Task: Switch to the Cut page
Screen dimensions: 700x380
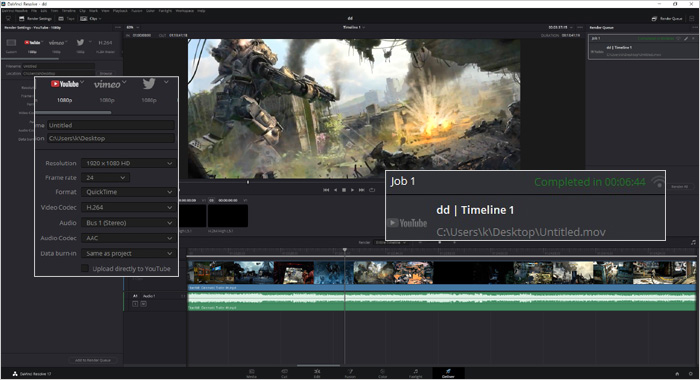Action: [284, 373]
